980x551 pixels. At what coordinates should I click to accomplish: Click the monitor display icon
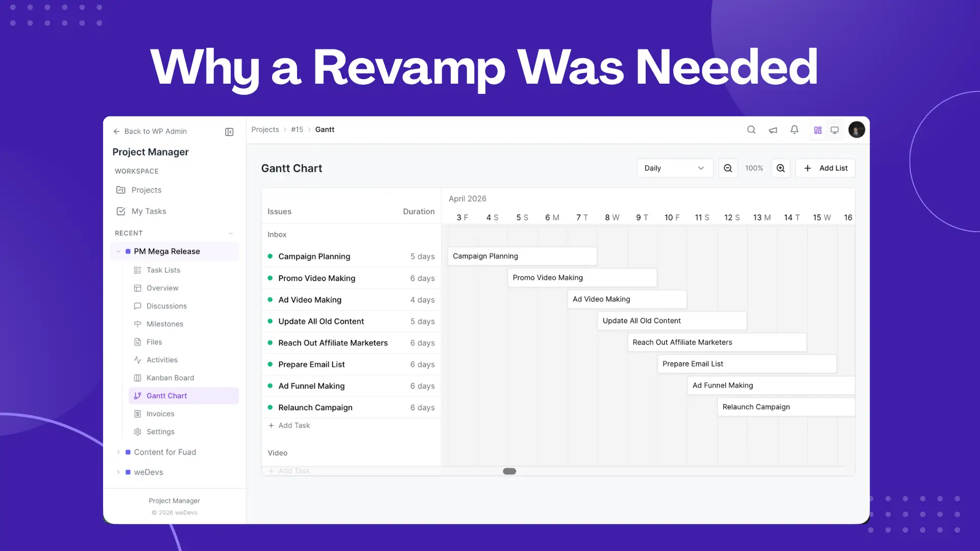click(835, 130)
